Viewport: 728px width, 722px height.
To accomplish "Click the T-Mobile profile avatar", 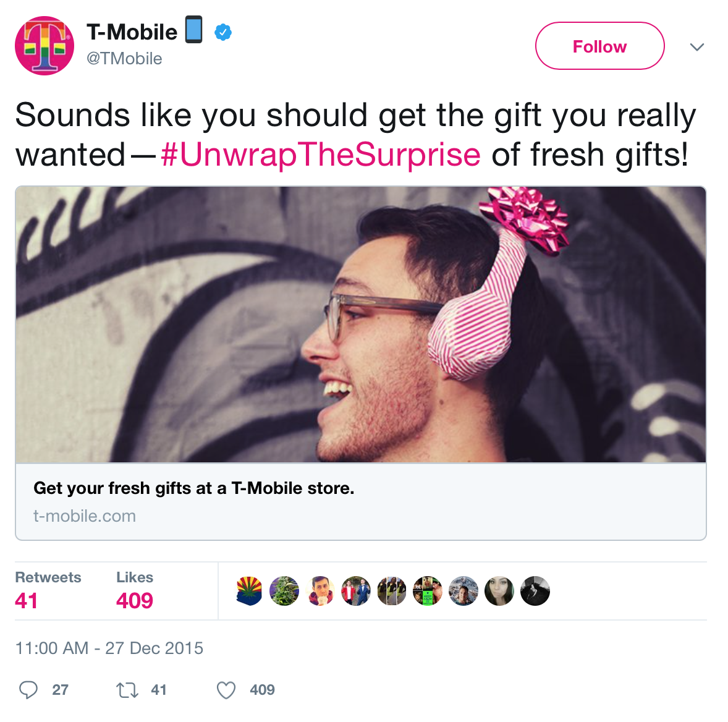I will click(44, 46).
